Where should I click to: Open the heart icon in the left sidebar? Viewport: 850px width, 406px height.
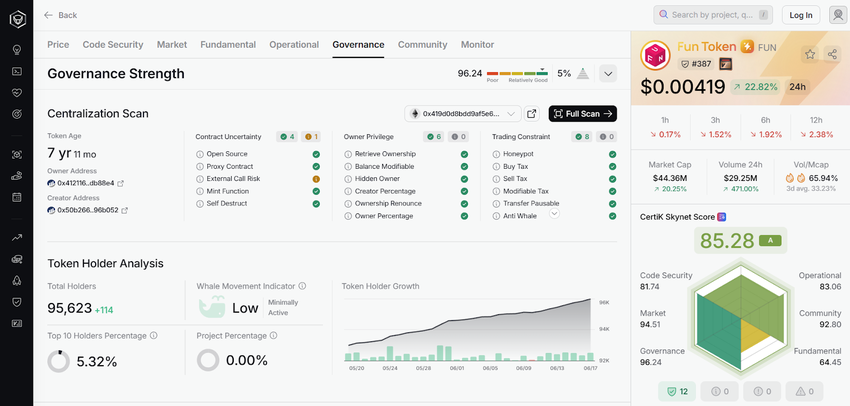tap(17, 93)
